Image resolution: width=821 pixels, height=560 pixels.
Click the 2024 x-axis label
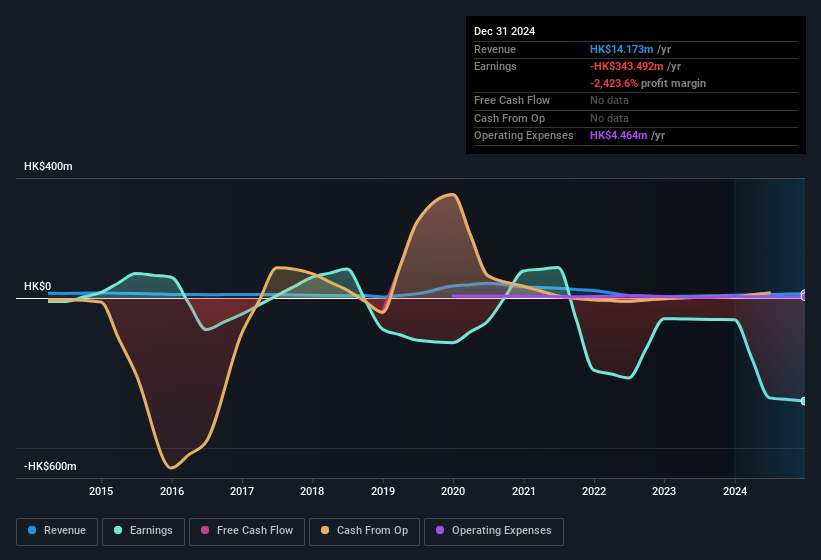point(735,491)
